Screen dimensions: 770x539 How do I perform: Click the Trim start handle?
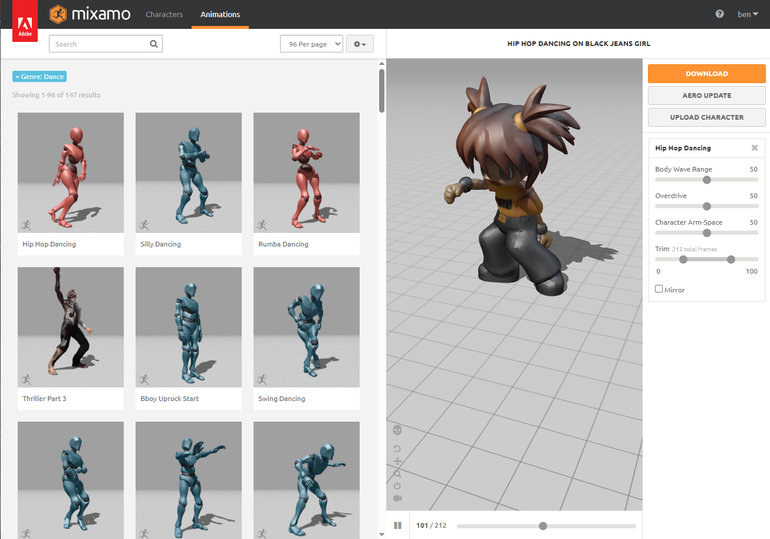683,259
